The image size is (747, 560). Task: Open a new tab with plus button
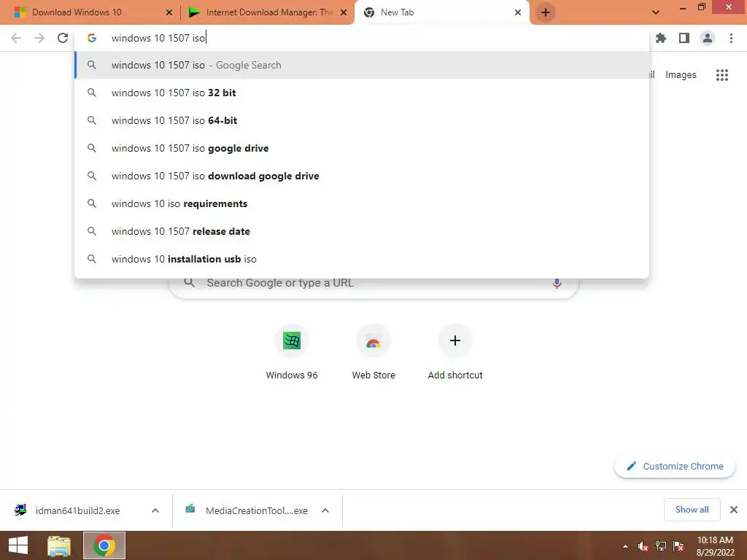[x=546, y=12]
